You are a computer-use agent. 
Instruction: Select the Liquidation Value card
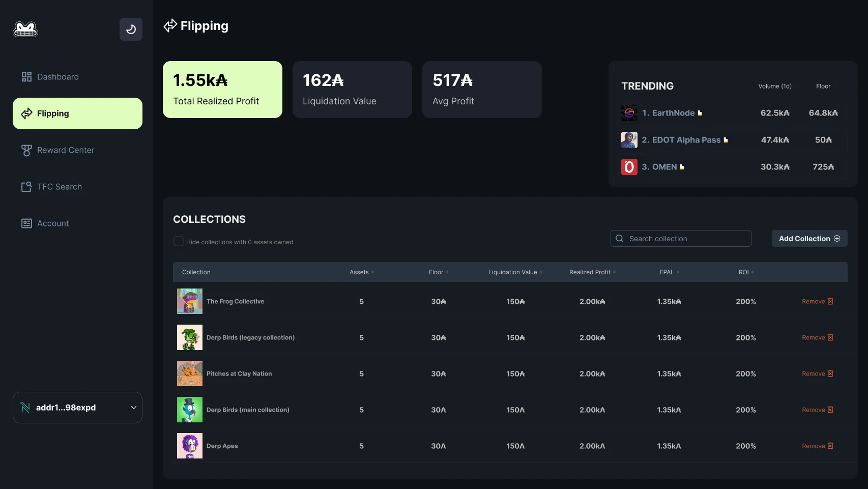pos(352,90)
